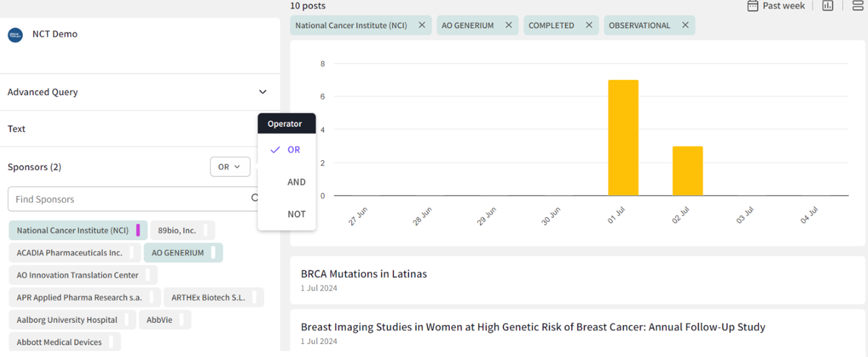Switch to the stacked list layout icon
The image size is (868, 357).
857,6
